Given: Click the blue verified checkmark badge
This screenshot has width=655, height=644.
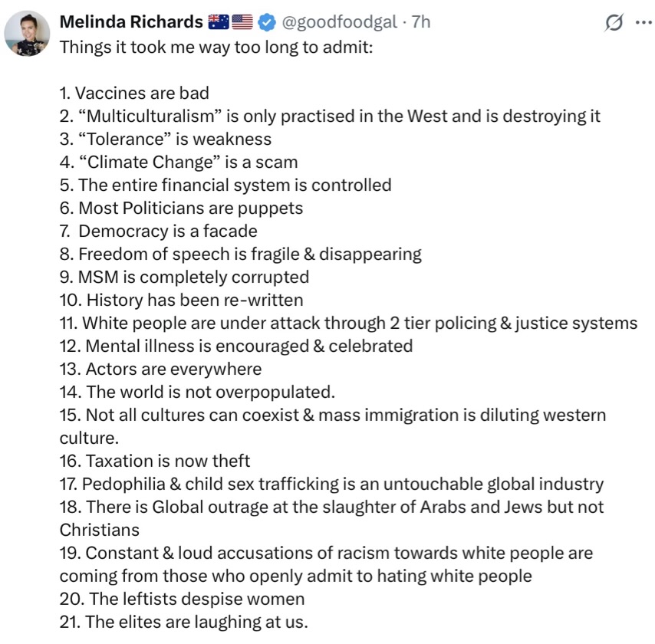Looking at the screenshot, I should pyautogui.click(x=265, y=22).
